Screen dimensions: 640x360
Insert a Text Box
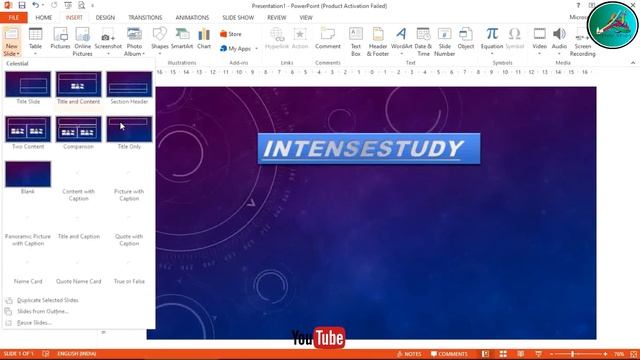point(356,41)
